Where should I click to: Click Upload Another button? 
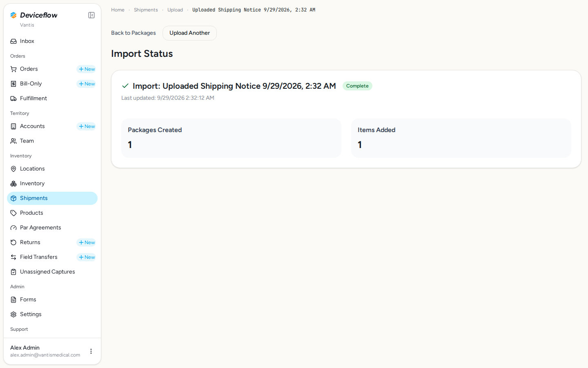[189, 33]
